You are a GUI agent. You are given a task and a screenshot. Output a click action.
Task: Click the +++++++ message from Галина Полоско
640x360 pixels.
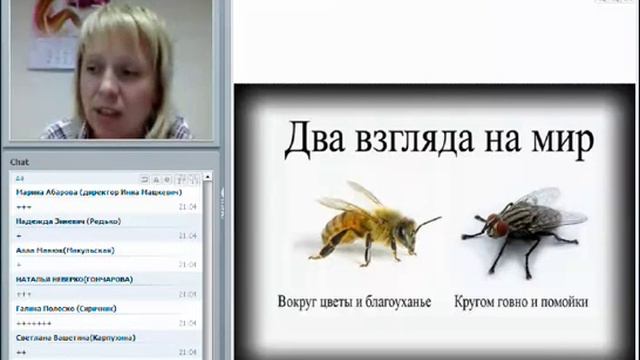pyautogui.click(x=34, y=324)
